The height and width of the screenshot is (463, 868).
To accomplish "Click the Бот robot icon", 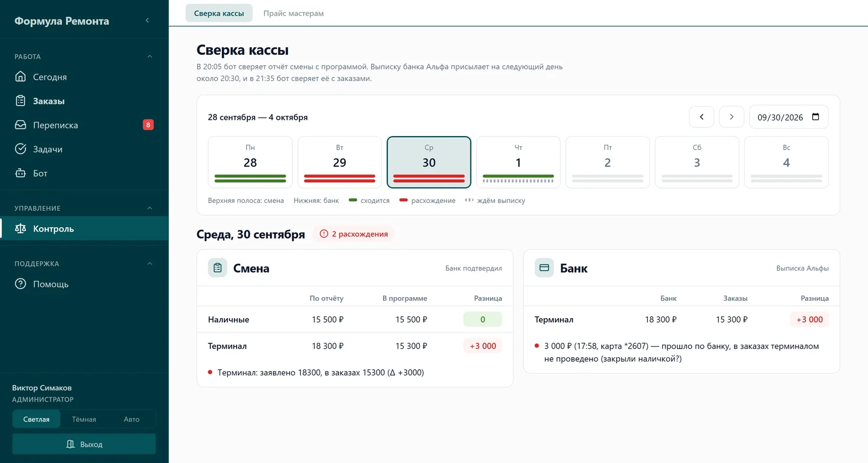I will point(21,173).
